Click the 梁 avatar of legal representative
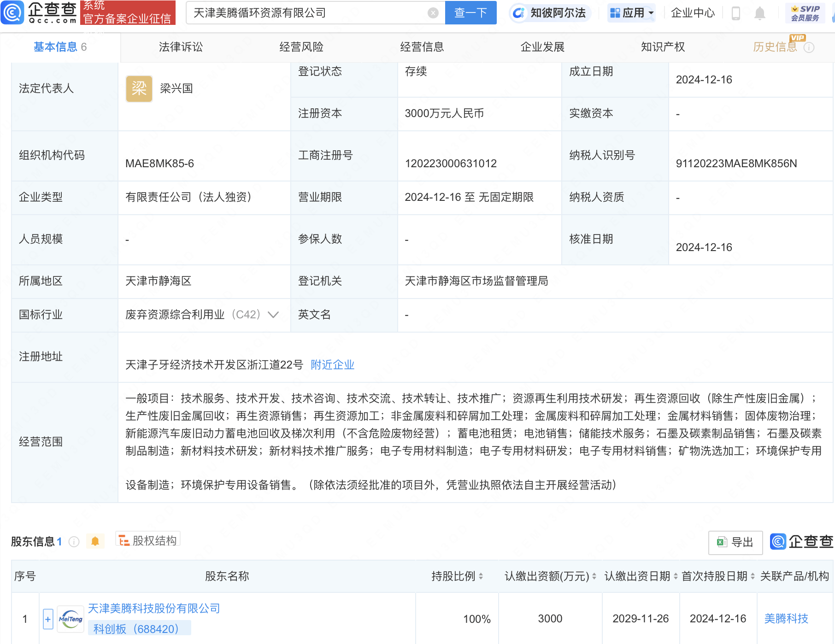Screen dimensions: 835x644 coord(139,88)
